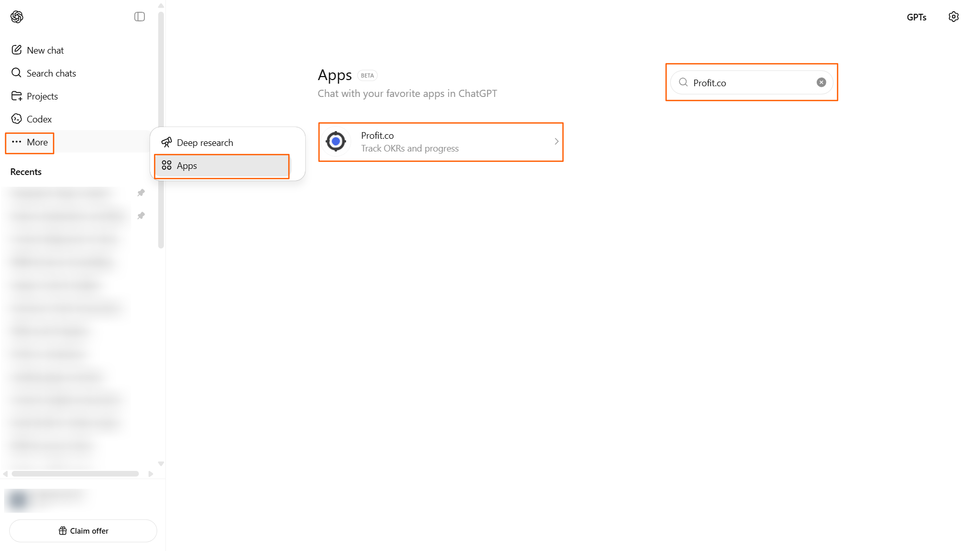
Task: Click the sidebar vertical scrollbar
Action: 161,130
